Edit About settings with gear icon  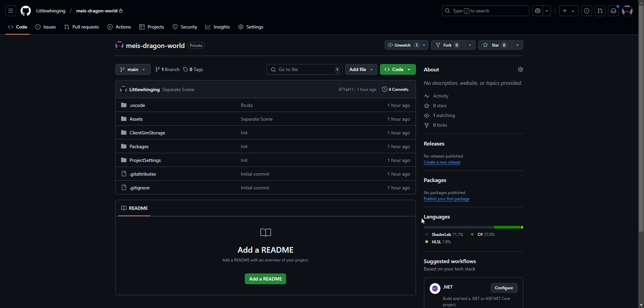coord(520,69)
